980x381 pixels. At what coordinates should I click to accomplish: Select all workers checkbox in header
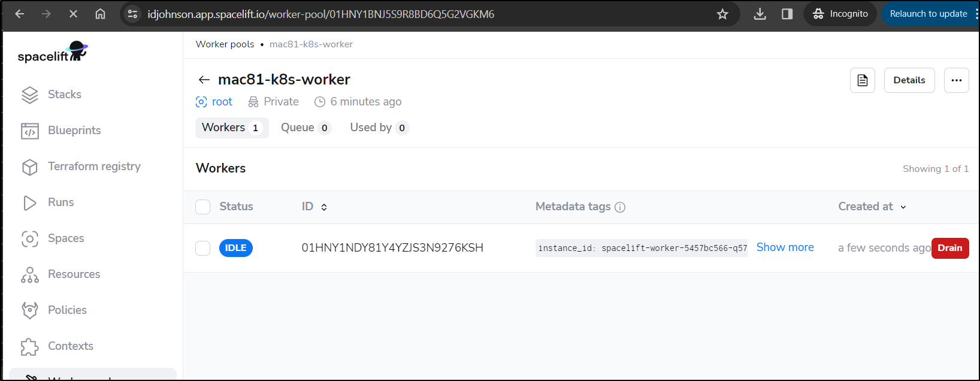click(203, 207)
